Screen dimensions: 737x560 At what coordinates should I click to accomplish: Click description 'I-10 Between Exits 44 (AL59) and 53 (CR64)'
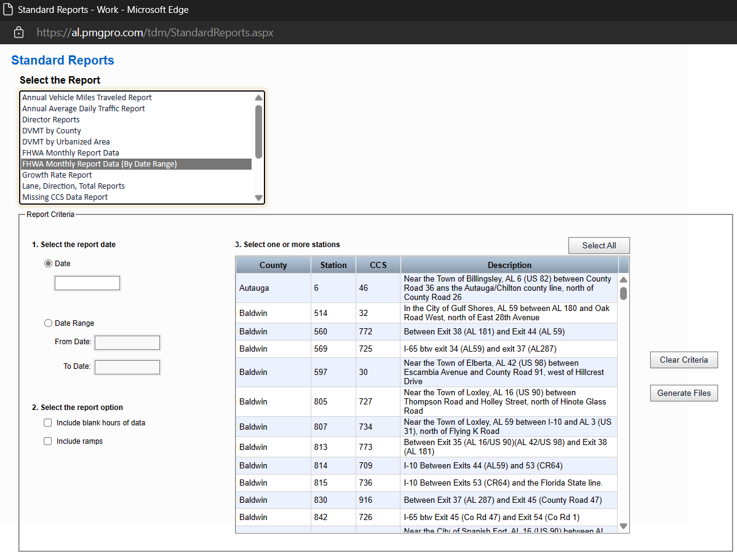(483, 465)
